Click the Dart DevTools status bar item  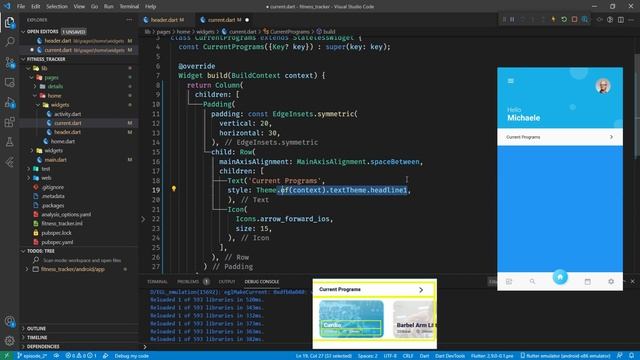pyautogui.click(x=450, y=356)
